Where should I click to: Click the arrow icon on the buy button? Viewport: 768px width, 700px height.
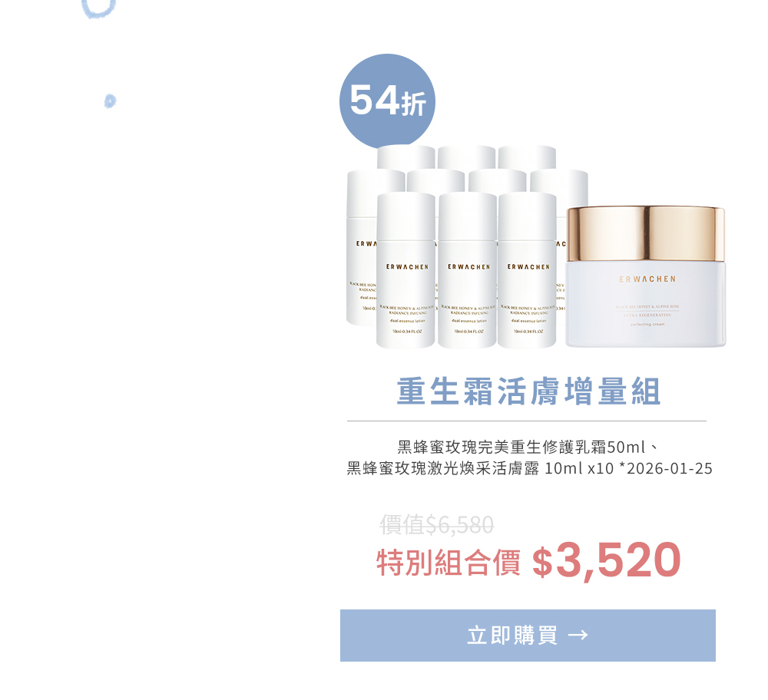[x=578, y=636]
